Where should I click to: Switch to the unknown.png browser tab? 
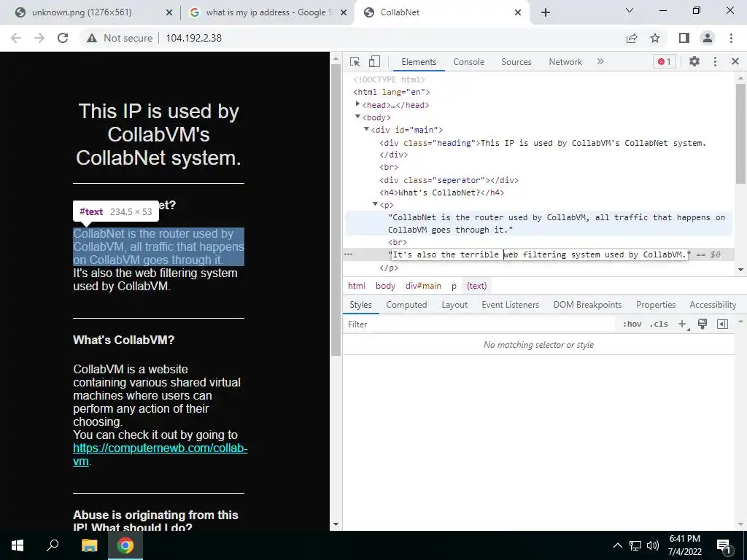pos(82,12)
